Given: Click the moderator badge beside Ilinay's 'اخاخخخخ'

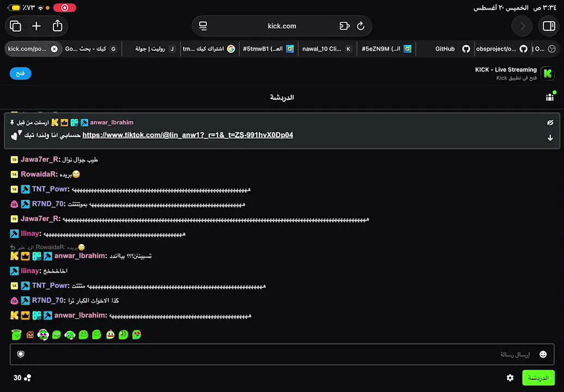Looking at the screenshot, I should pos(14,271).
